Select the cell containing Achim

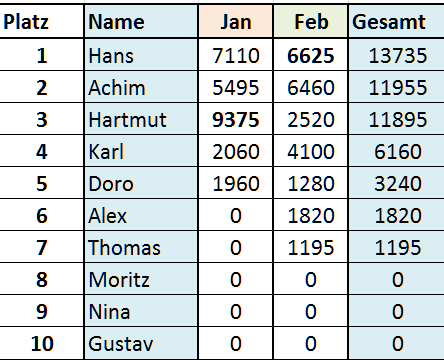click(x=141, y=87)
